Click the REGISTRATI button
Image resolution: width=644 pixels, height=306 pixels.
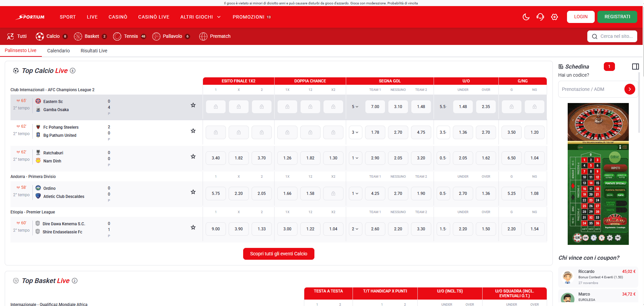click(x=617, y=17)
